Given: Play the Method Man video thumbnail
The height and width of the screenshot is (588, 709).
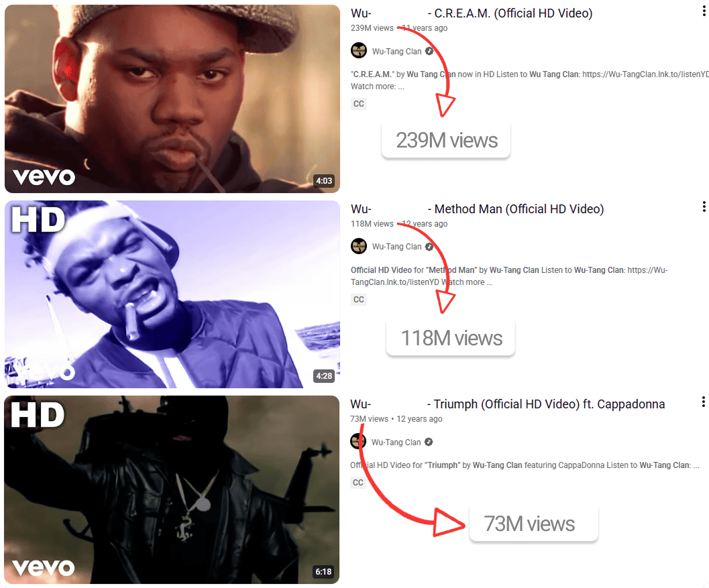Looking at the screenshot, I should [172, 294].
